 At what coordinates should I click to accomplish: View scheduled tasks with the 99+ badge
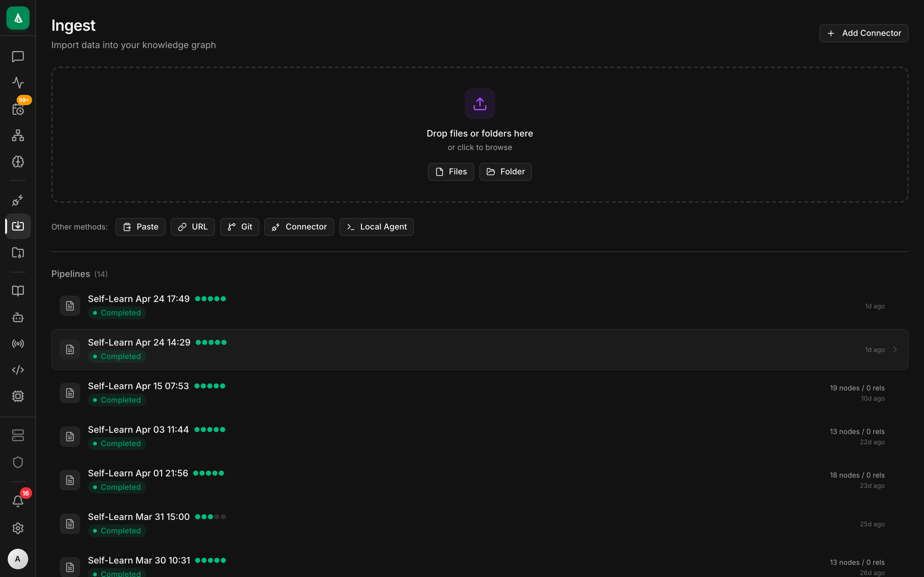[x=18, y=109]
